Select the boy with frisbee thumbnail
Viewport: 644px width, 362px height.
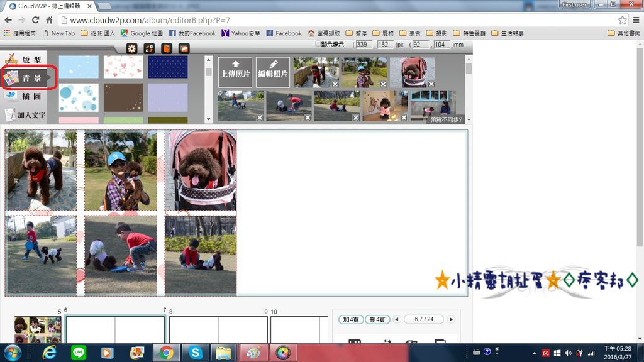point(241,106)
